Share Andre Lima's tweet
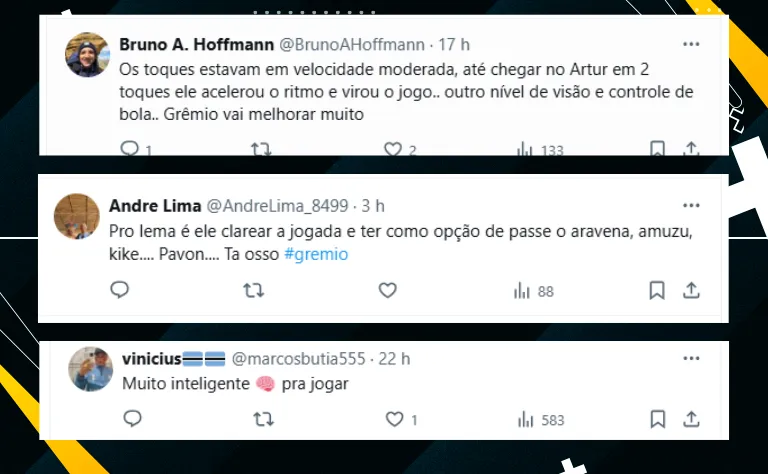This screenshot has height=474, width=768. click(691, 291)
